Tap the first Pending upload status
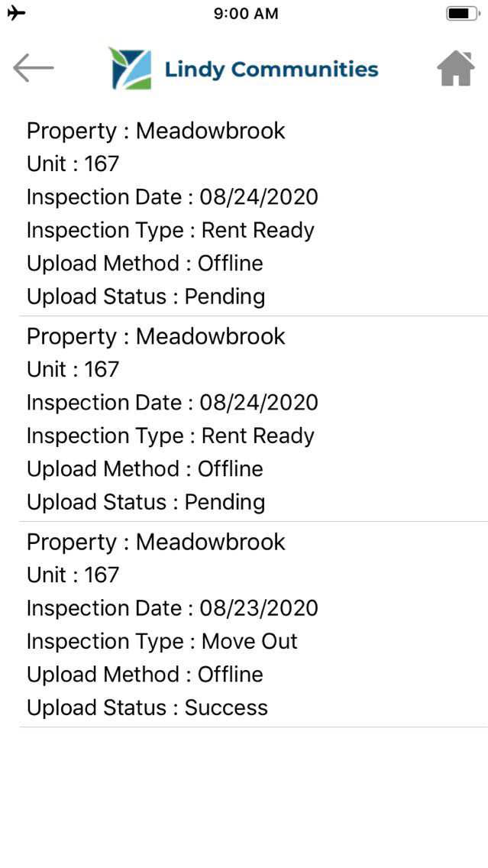Viewport: 488px width, 868px height. pyautogui.click(x=146, y=296)
